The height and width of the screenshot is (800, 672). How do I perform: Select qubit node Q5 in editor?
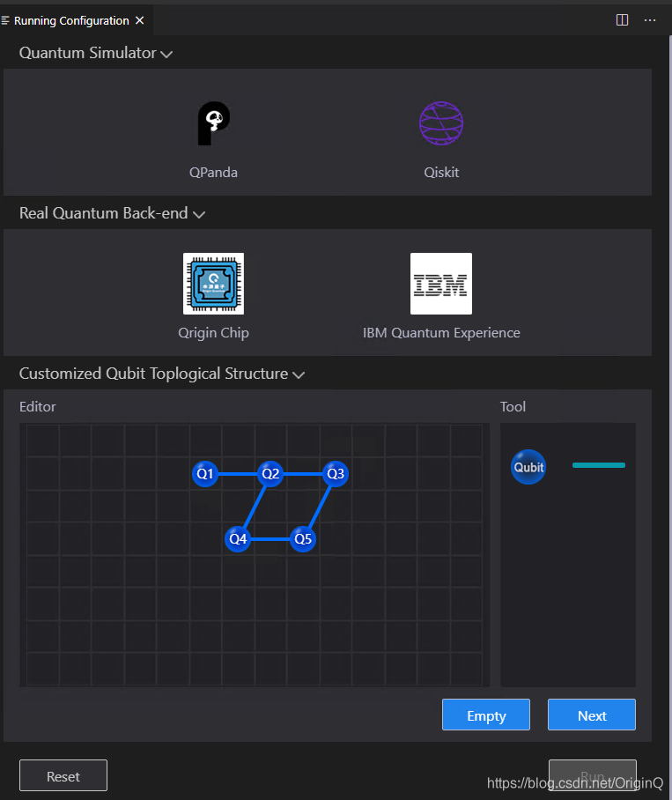click(x=303, y=539)
